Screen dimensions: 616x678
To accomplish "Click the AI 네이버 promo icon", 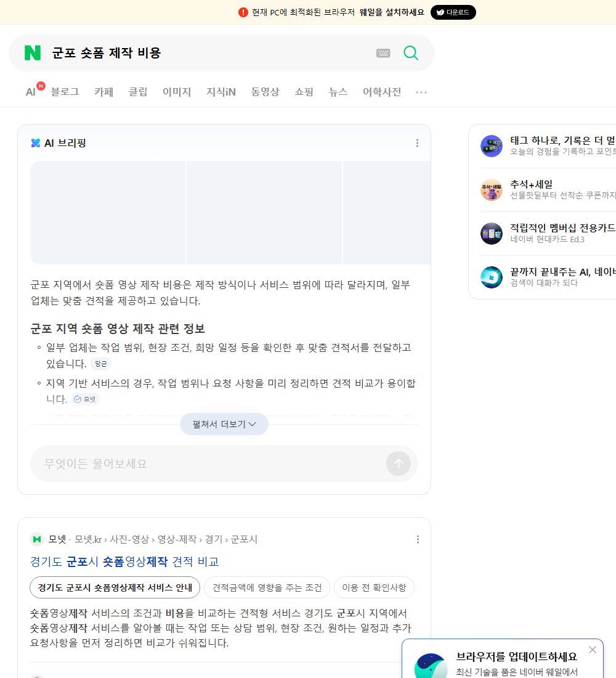I will 492,277.
